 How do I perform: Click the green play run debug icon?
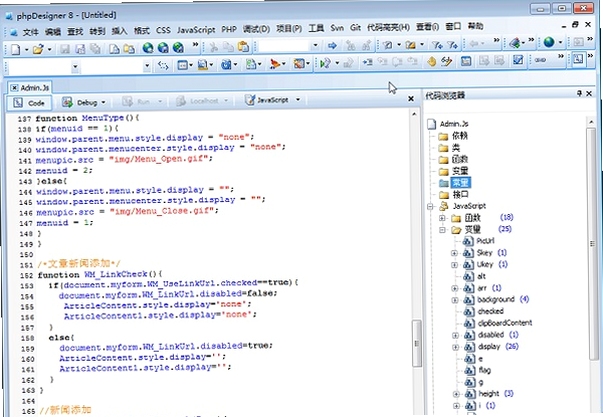(326, 63)
